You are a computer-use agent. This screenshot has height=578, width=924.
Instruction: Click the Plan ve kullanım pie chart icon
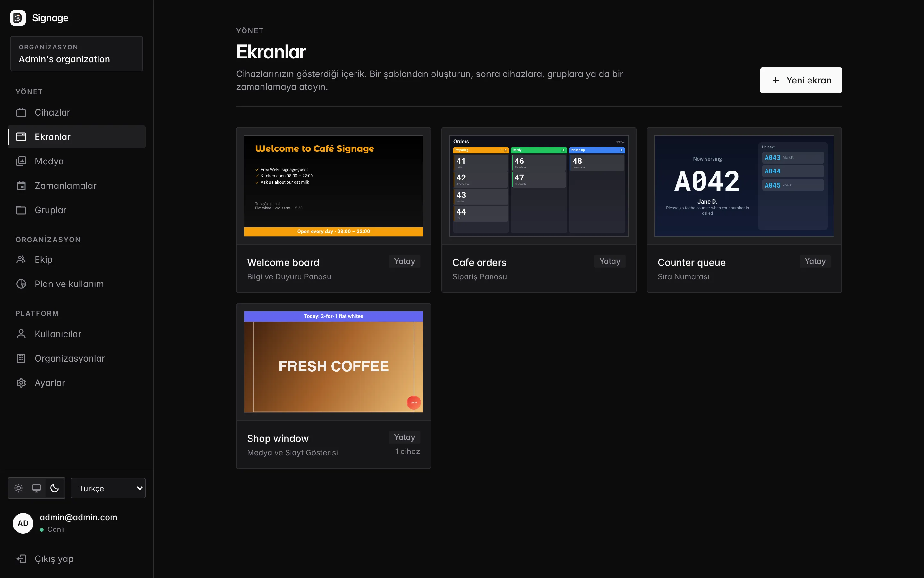point(21,284)
